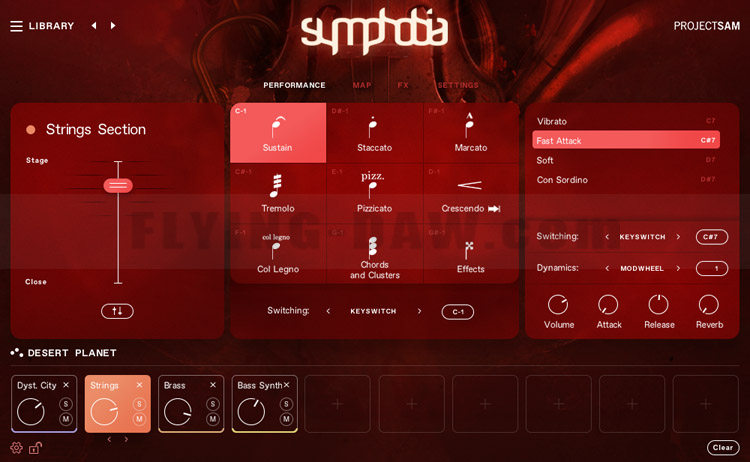Click the stage swap arrows button
Viewport: 750px width, 462px height.
[117, 311]
